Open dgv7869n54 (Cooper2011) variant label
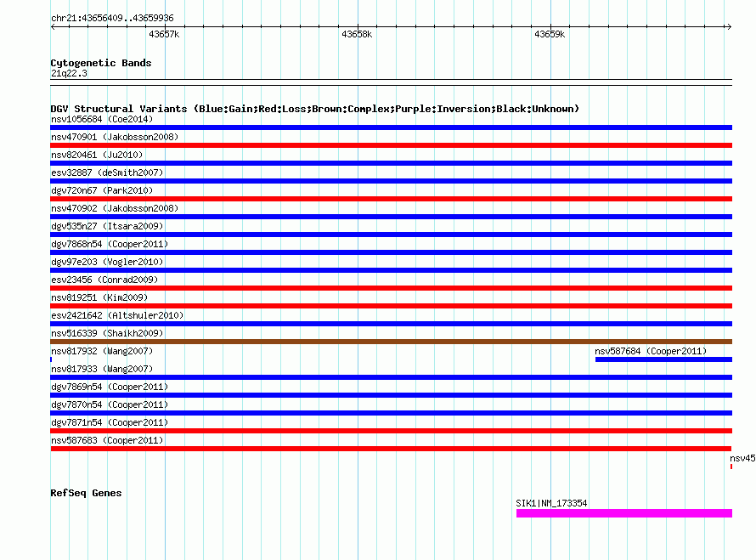The height and width of the screenshot is (560, 756). point(110,387)
